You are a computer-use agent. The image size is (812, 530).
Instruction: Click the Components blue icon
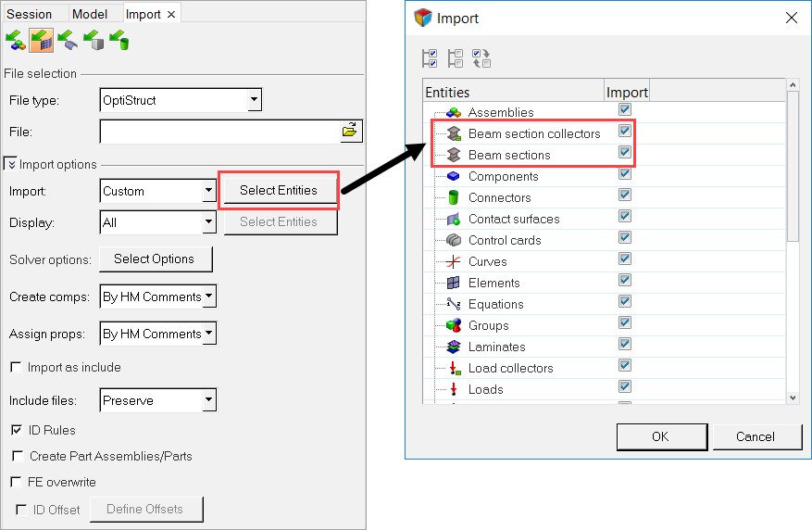pos(453,176)
